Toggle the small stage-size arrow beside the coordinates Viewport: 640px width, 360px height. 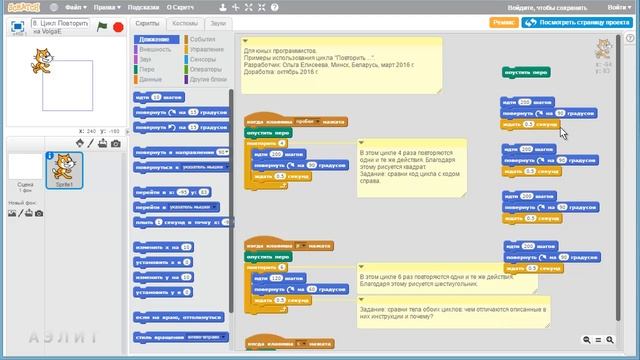click(127, 131)
